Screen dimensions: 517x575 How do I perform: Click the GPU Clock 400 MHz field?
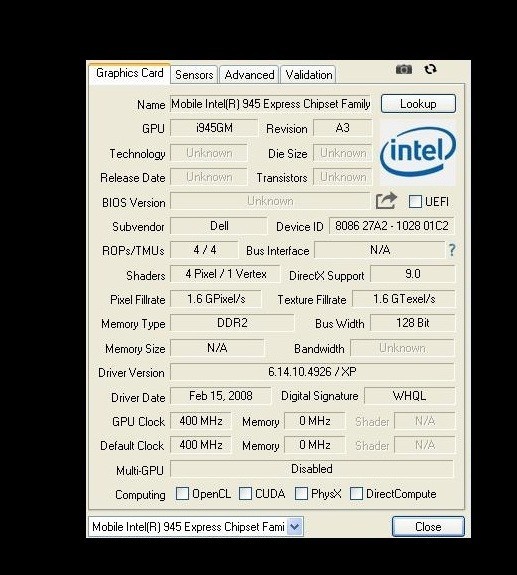(201, 421)
